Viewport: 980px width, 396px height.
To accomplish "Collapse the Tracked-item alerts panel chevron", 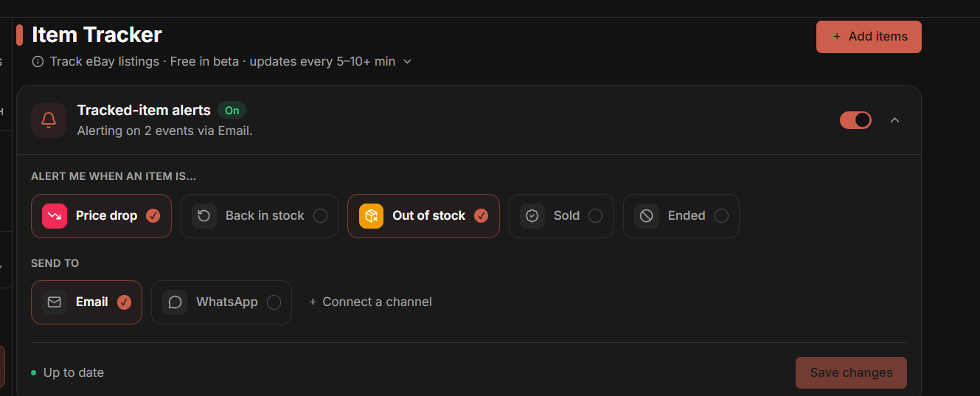I will (894, 120).
